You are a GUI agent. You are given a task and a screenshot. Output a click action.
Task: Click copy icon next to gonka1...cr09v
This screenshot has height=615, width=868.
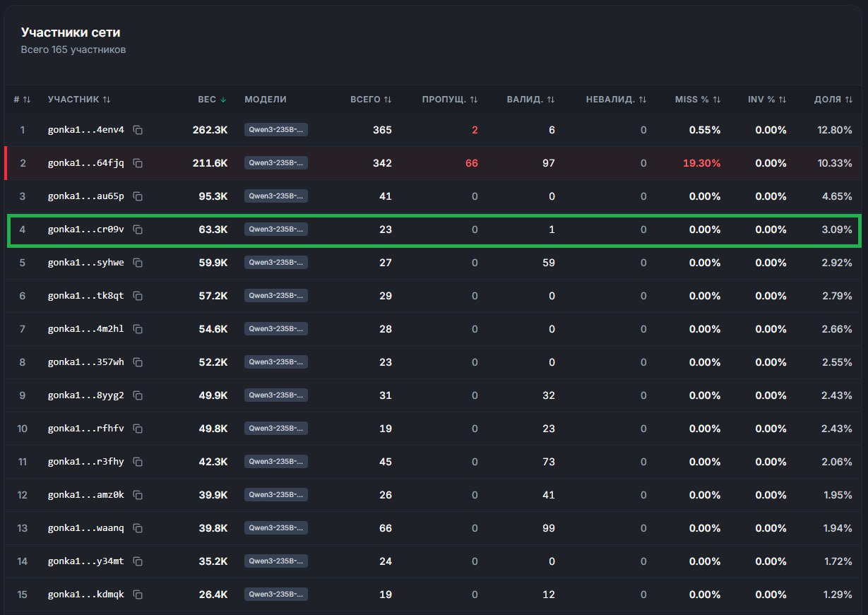pyautogui.click(x=138, y=229)
